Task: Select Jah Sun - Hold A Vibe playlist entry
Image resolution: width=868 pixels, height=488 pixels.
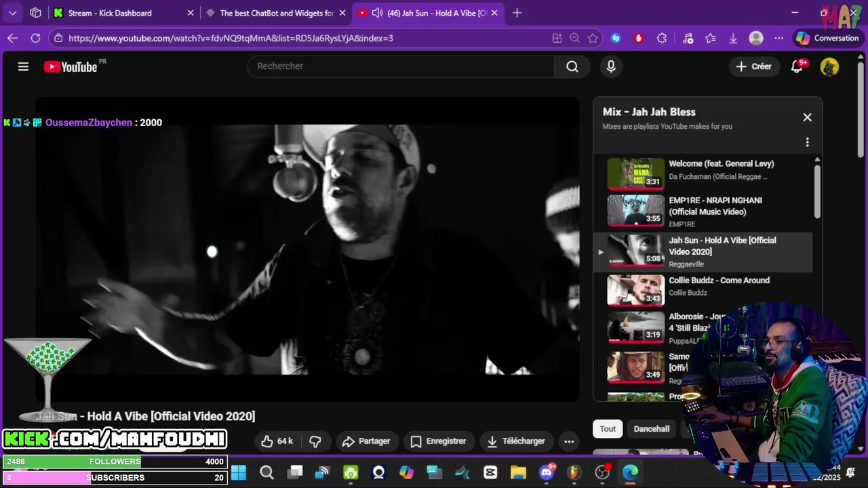Action: (x=703, y=252)
